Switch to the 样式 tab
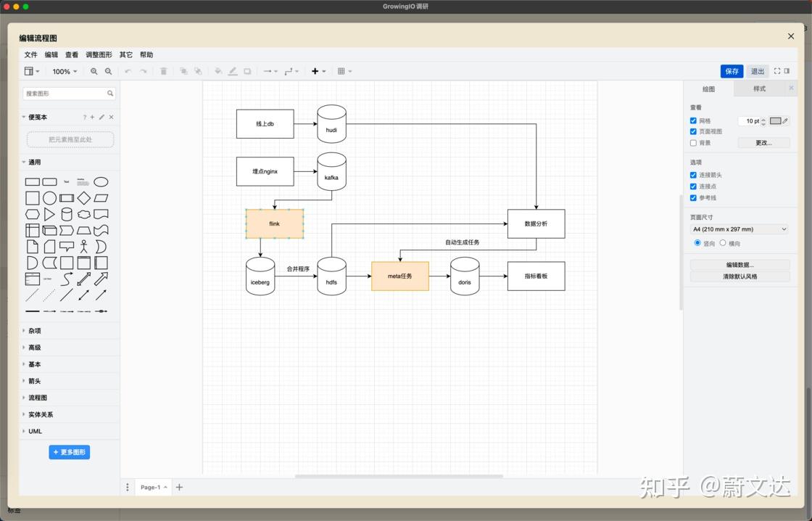812x521 pixels. tap(760, 88)
